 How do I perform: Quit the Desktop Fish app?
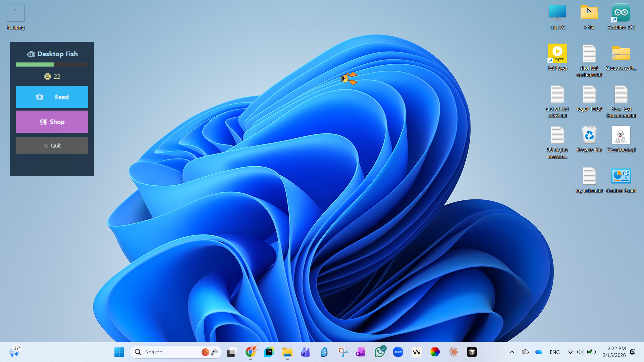pos(52,145)
